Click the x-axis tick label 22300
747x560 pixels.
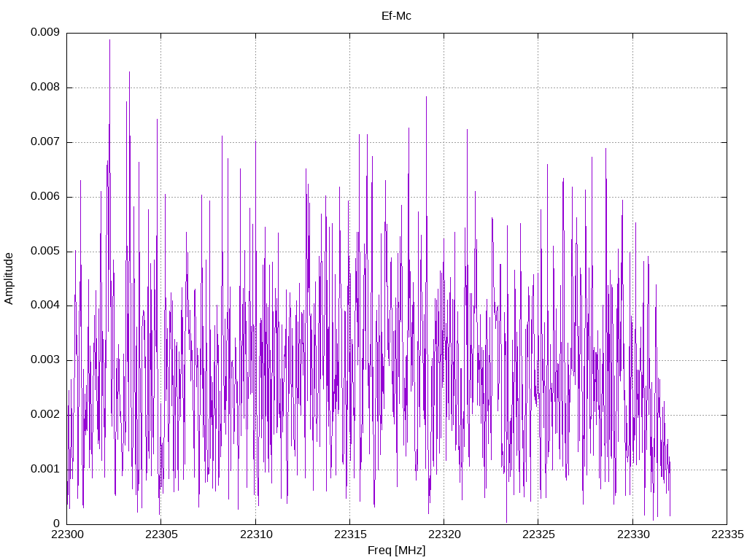[x=66, y=534]
